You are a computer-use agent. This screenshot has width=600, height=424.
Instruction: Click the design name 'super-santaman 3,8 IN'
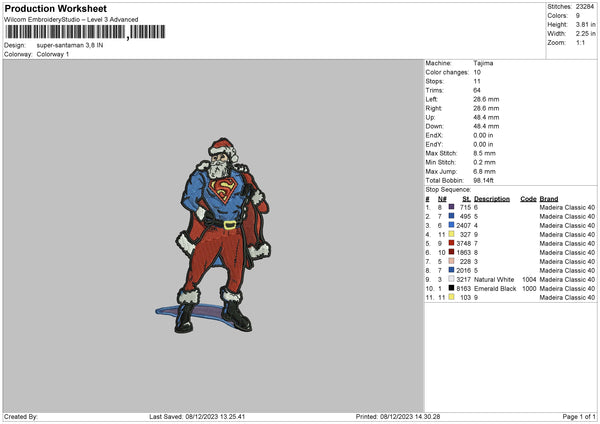pyautogui.click(x=70, y=45)
